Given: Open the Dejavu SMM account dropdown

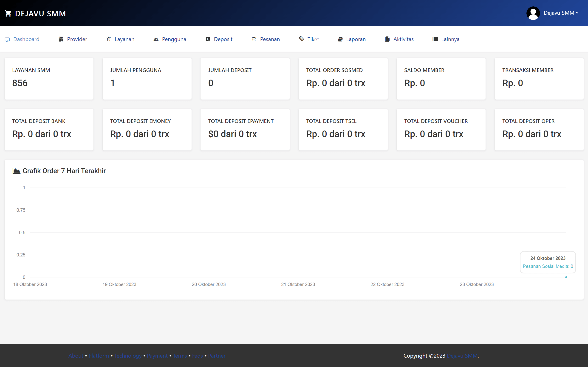Looking at the screenshot, I should pos(561,13).
